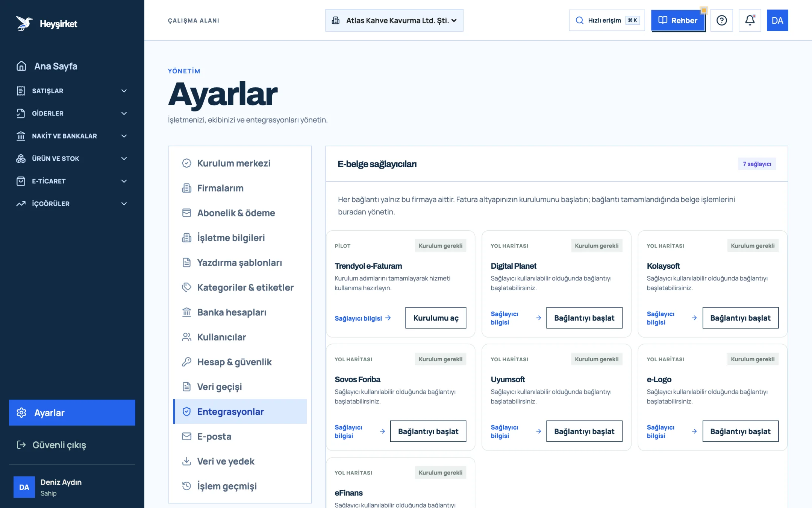Click the Heyşirket bird logo
This screenshot has width=812, height=508.
tap(24, 23)
